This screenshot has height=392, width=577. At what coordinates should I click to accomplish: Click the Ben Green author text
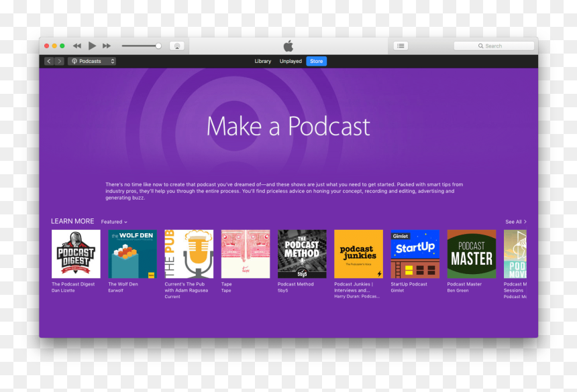tap(458, 291)
